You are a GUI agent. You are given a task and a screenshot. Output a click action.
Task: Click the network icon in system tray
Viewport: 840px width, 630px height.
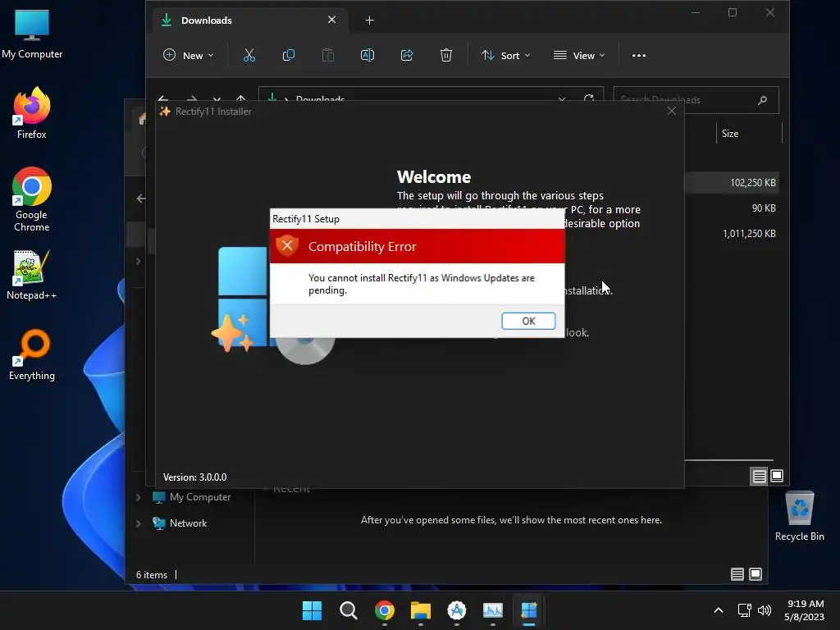coord(744,610)
